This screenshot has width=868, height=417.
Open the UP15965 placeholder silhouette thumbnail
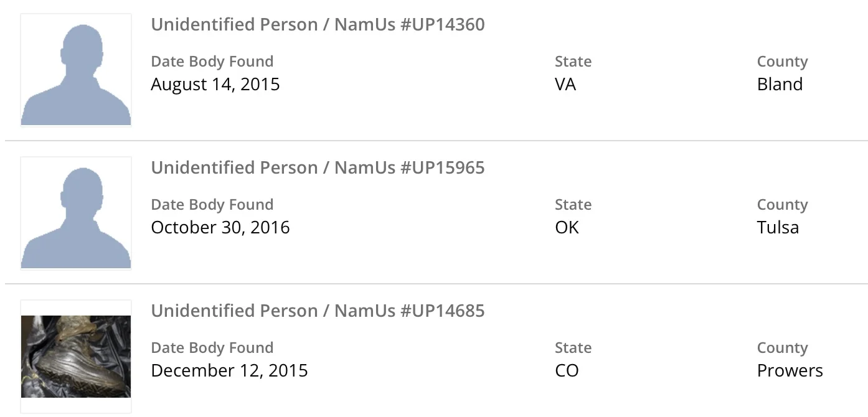[76, 213]
